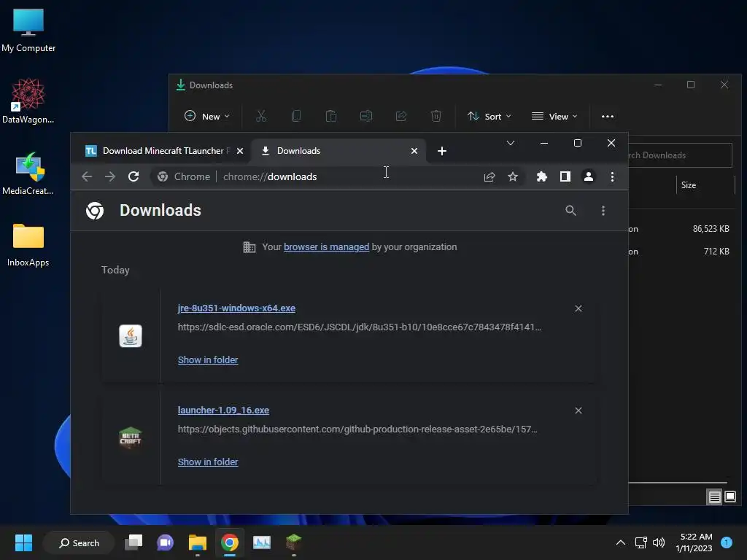Show hidden system tray icons
The height and width of the screenshot is (560, 747).
coord(620,542)
